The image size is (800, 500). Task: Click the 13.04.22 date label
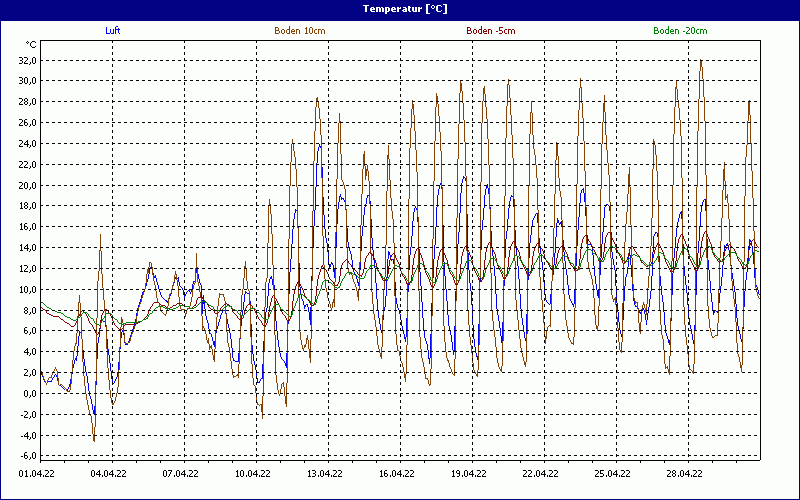point(325,475)
